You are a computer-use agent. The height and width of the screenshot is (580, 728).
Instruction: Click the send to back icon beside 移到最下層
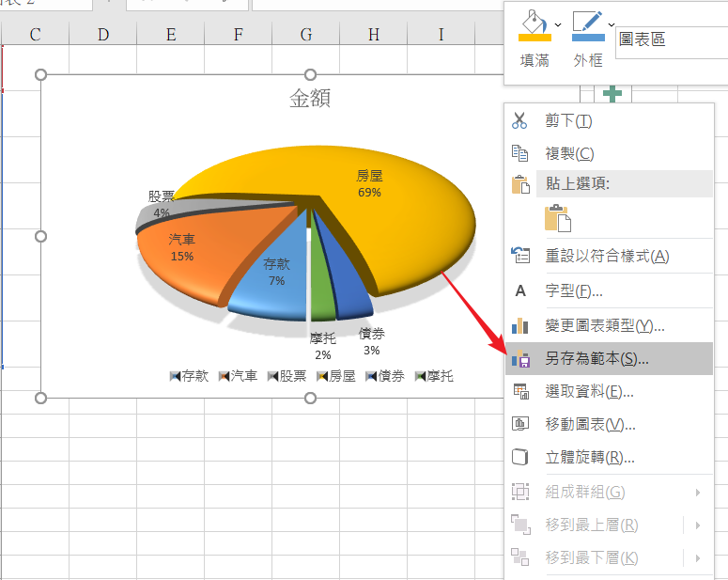(x=520, y=557)
